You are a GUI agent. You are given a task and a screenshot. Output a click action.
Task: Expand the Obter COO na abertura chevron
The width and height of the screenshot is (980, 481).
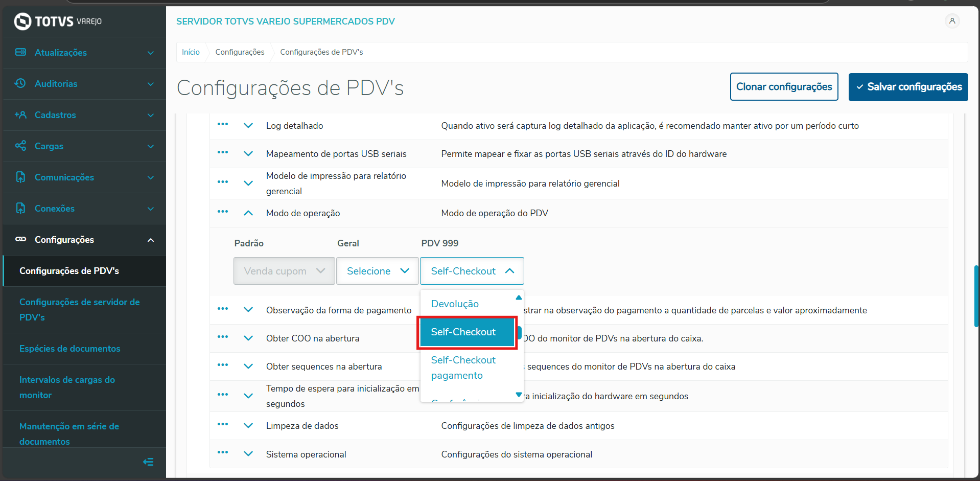click(248, 338)
